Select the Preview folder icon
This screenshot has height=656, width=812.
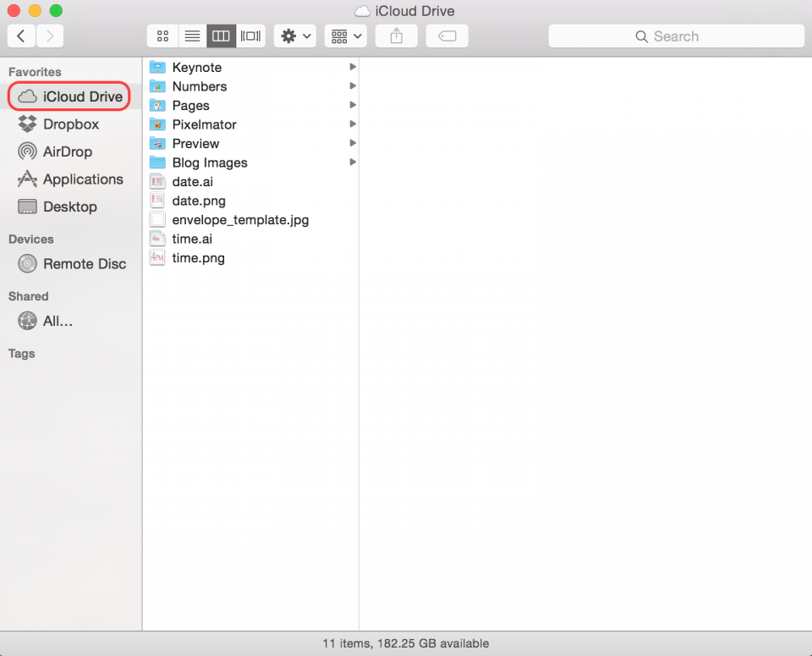(157, 144)
